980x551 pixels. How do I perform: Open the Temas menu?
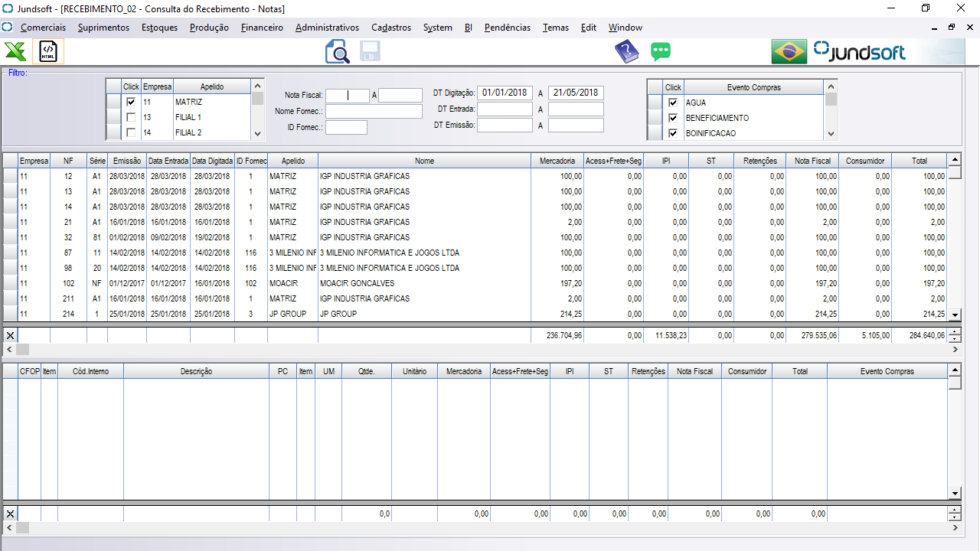(556, 28)
